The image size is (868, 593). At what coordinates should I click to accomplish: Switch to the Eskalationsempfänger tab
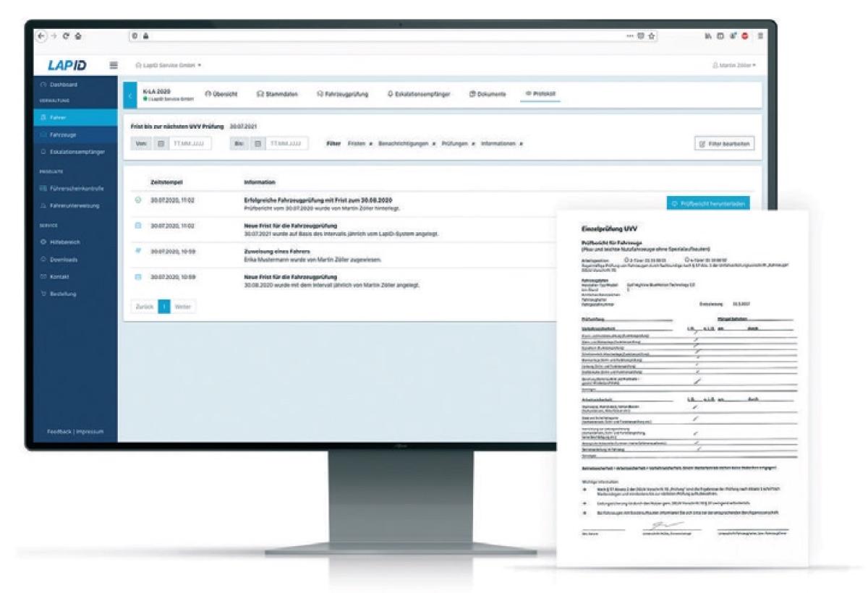(x=418, y=94)
